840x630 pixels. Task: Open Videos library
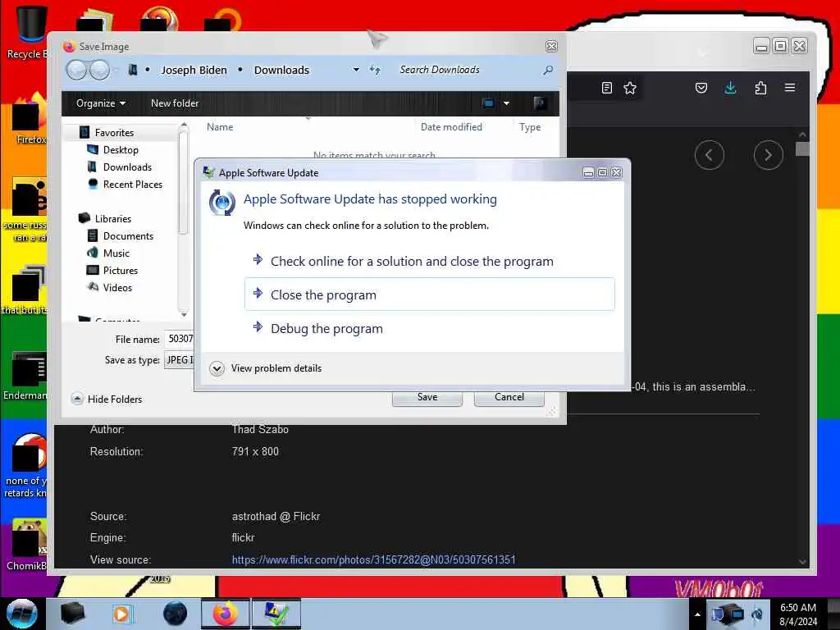[117, 288]
